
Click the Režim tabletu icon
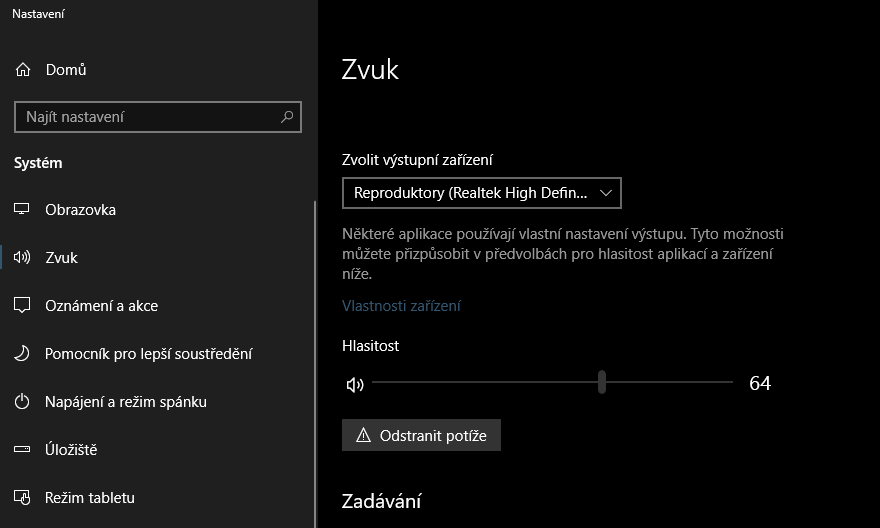coord(22,498)
